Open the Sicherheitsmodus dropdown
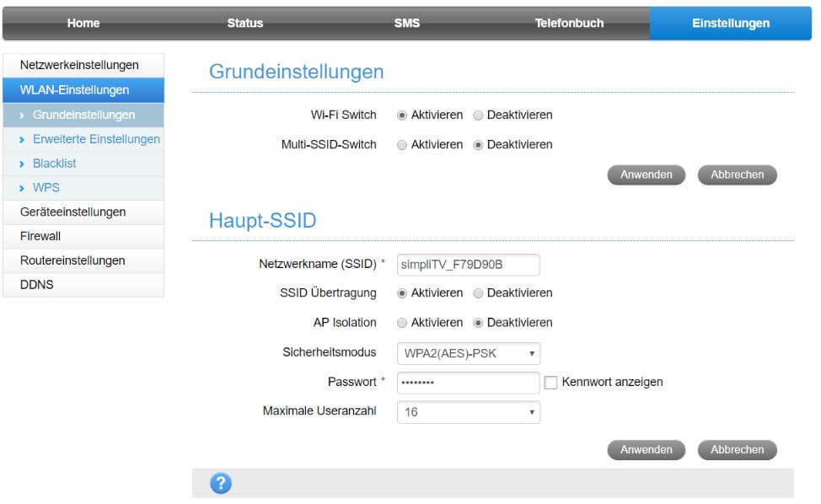 click(468, 353)
